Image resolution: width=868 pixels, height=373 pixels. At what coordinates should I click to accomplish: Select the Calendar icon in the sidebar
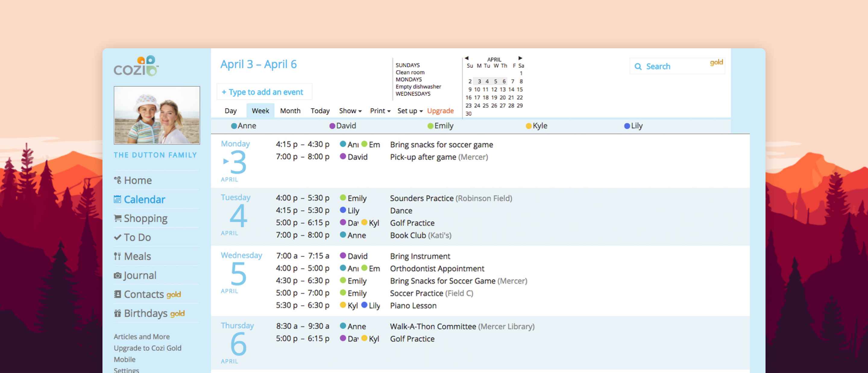coord(117,199)
